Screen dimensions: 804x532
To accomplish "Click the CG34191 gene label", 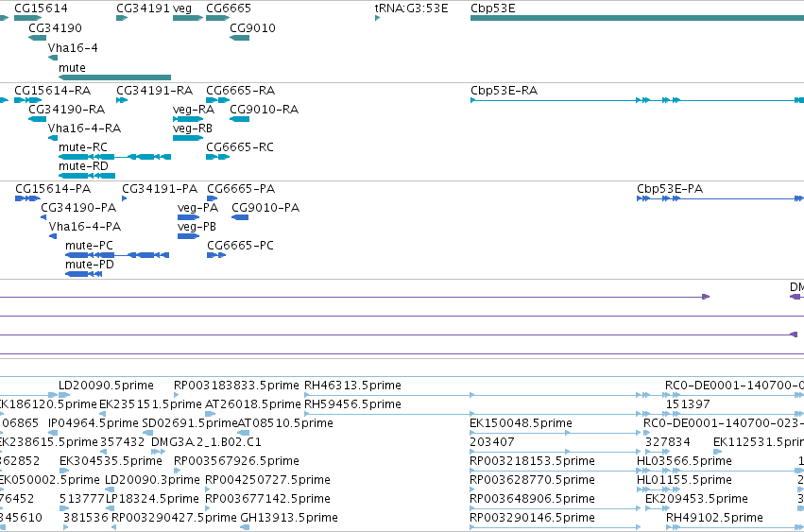I will (x=143, y=9).
